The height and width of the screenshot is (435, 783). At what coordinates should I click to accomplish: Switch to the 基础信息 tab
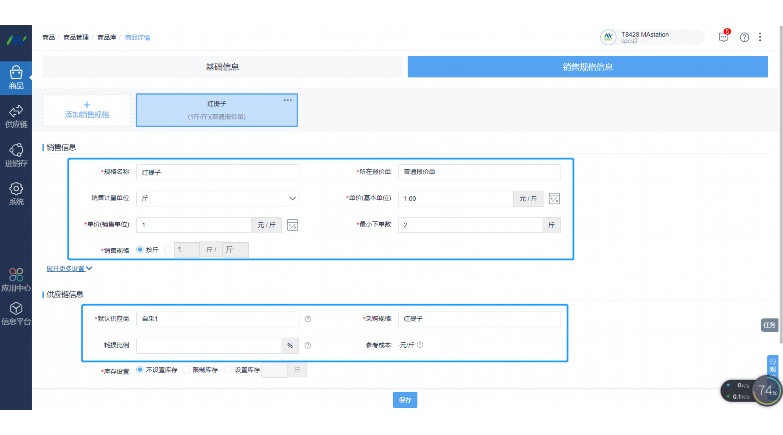222,66
